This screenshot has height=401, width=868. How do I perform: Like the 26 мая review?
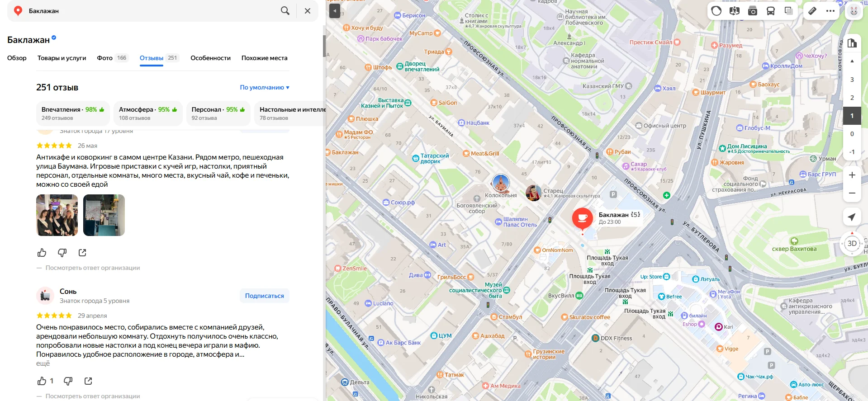(x=42, y=253)
